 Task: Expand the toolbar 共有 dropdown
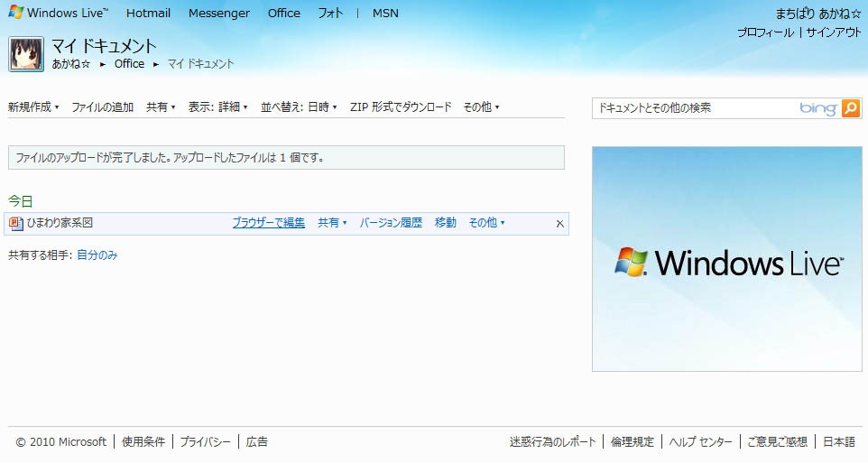pos(161,106)
